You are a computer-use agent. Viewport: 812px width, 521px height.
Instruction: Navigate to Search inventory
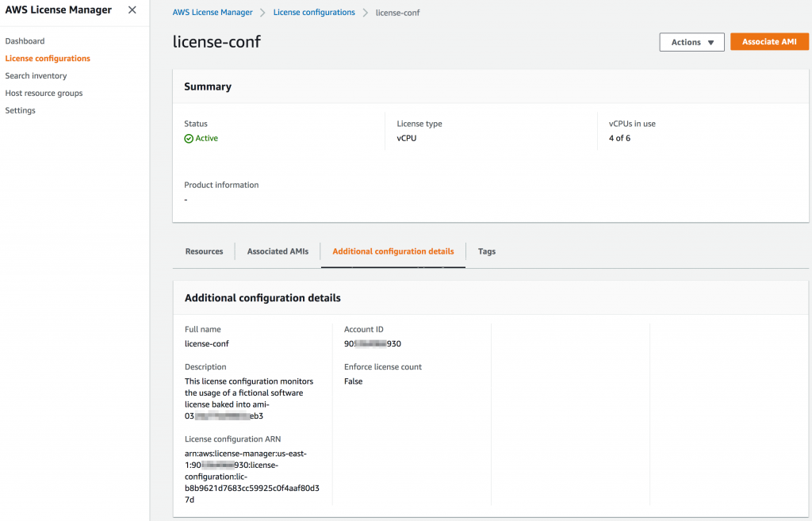click(36, 75)
